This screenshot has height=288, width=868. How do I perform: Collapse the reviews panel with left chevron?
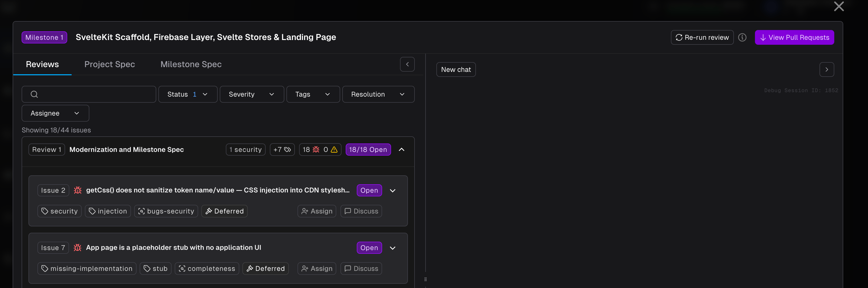(407, 64)
